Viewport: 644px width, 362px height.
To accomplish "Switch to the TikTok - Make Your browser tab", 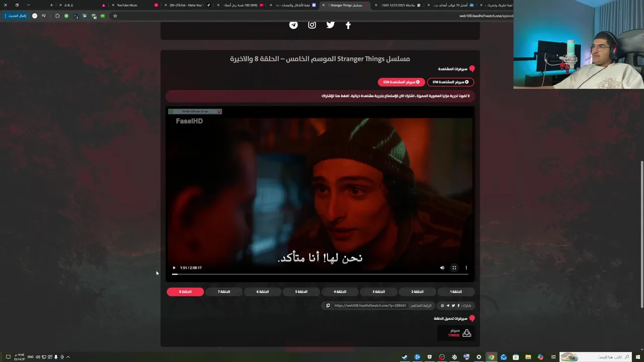I will point(186,5).
